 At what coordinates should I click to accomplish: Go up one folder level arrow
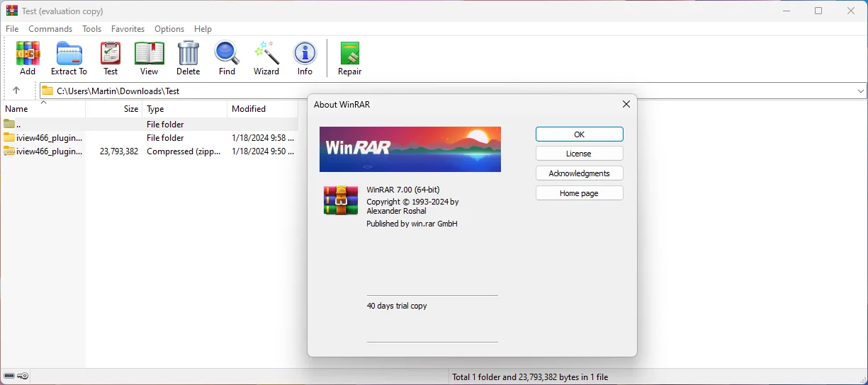click(16, 91)
